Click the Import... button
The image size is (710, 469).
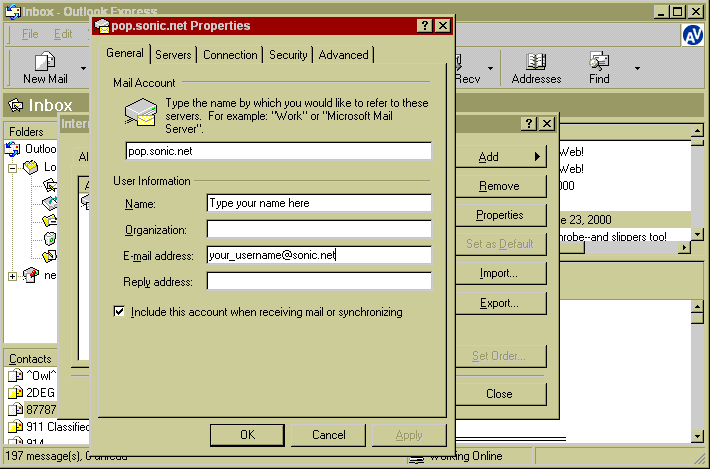click(x=501, y=273)
